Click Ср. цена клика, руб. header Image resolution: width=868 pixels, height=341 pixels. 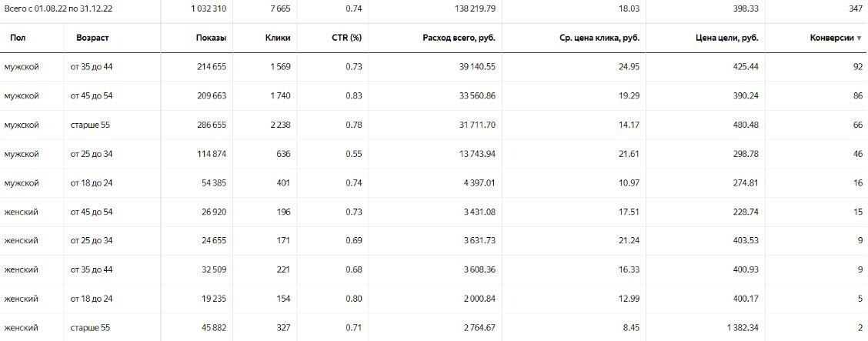tap(599, 38)
